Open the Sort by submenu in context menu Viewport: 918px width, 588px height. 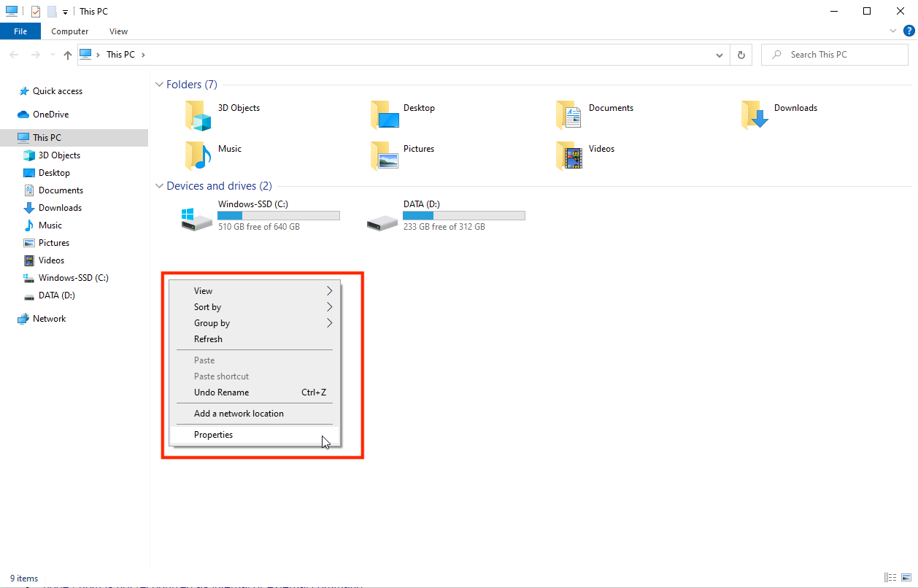pos(255,307)
